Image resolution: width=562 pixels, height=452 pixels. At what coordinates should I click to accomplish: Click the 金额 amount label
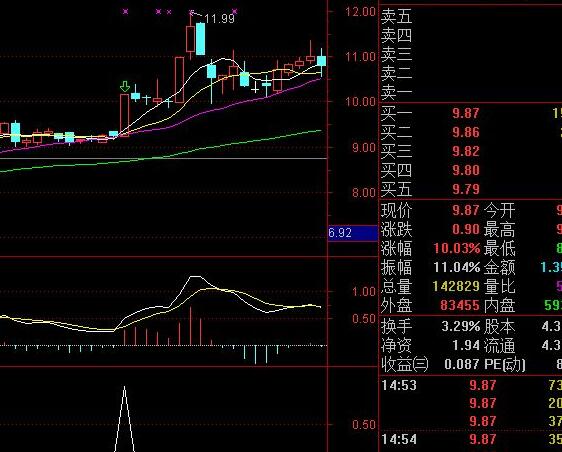pos(499,267)
